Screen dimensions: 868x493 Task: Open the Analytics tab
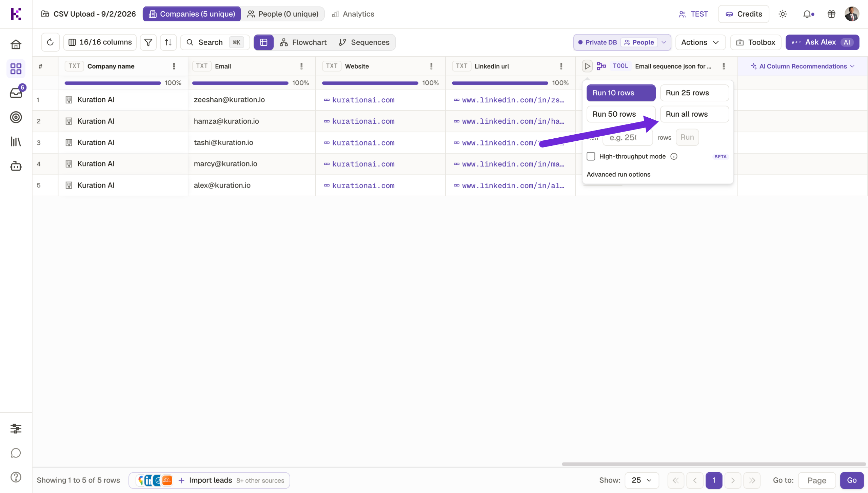pyautogui.click(x=353, y=14)
